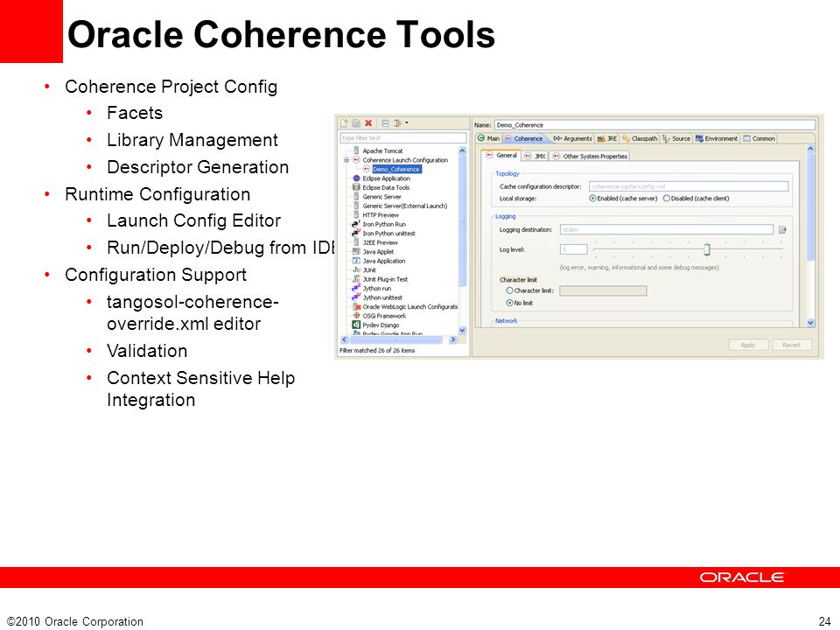Click the red X delete configuration icon
The height and width of the screenshot is (630, 840).
tap(368, 123)
